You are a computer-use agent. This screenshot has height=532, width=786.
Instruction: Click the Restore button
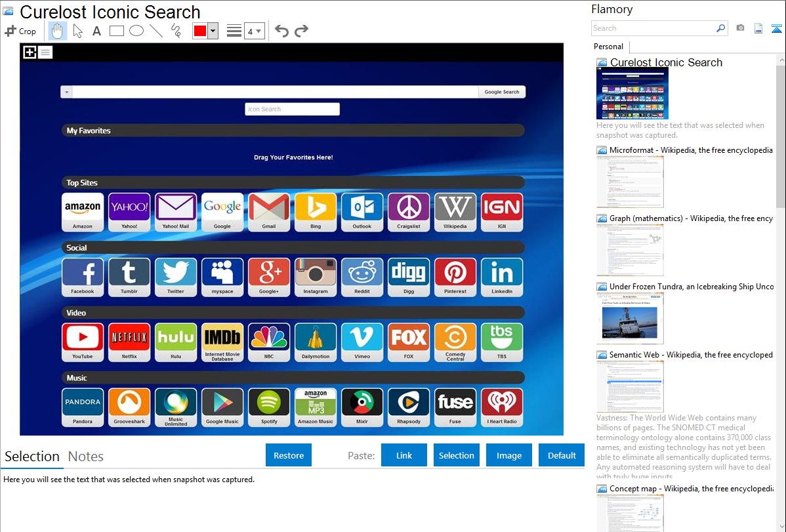(x=289, y=455)
